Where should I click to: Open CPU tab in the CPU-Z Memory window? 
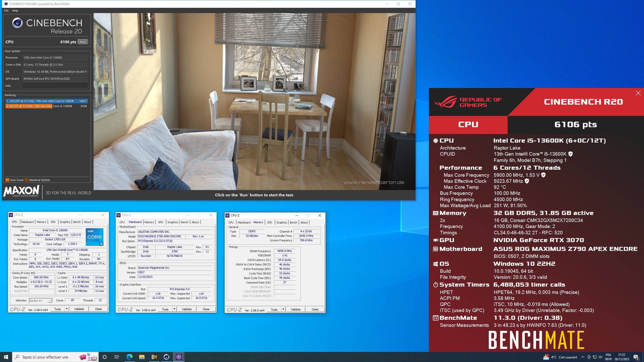tap(231, 222)
